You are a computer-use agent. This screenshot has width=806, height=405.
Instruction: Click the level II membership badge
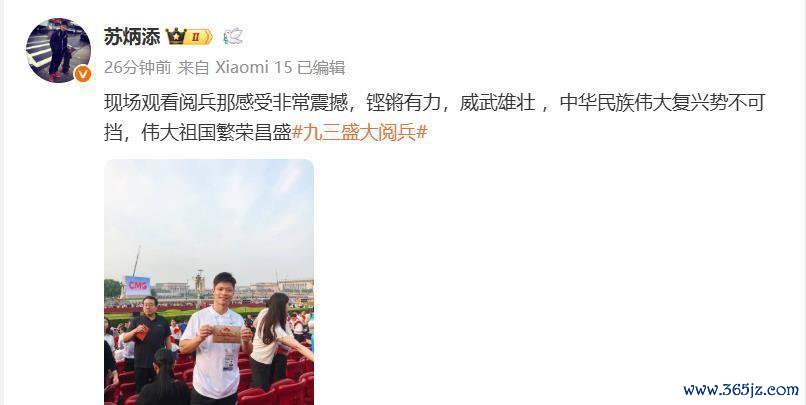point(198,37)
